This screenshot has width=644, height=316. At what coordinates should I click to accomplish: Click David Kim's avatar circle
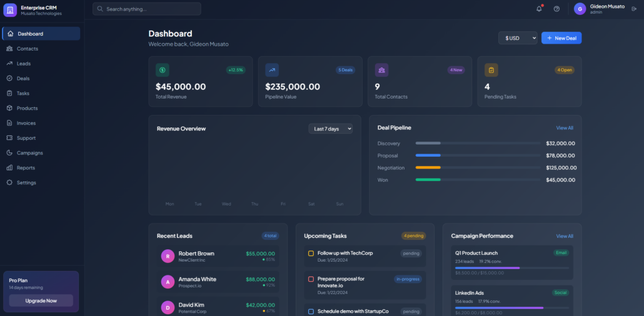(168, 307)
